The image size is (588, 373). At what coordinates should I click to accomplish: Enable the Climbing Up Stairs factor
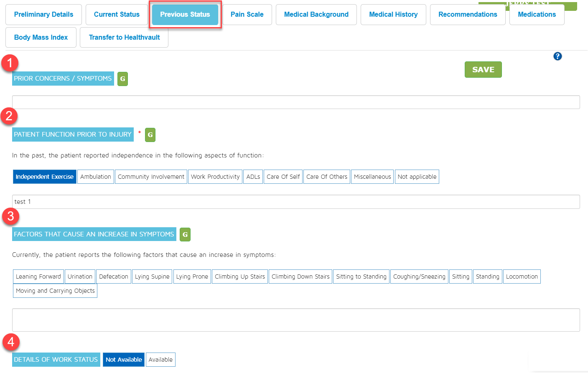click(240, 277)
